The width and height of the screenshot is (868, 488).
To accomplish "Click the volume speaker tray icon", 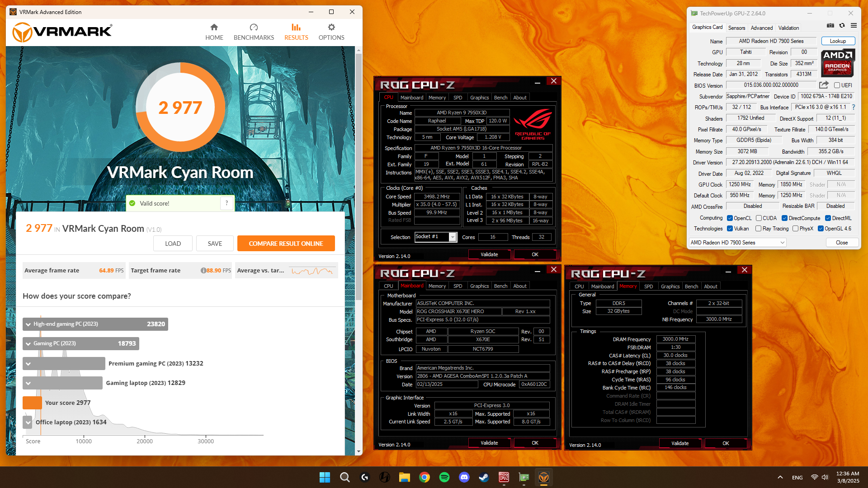I will (x=825, y=477).
